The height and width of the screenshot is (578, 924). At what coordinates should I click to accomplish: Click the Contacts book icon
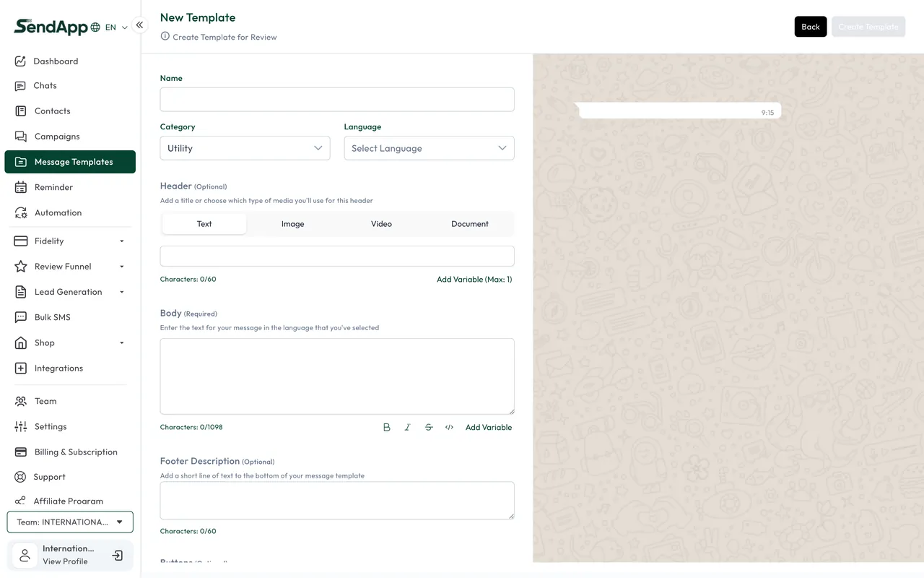pos(20,111)
